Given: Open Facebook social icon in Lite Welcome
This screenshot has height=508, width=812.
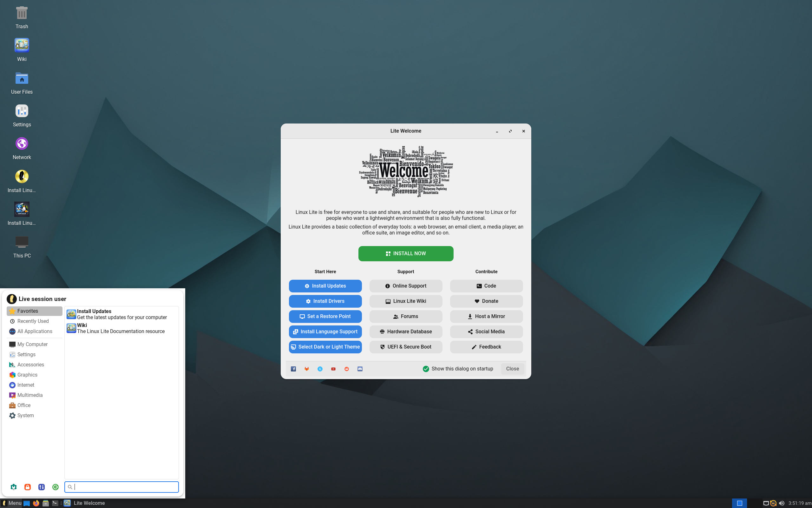Looking at the screenshot, I should (293, 369).
